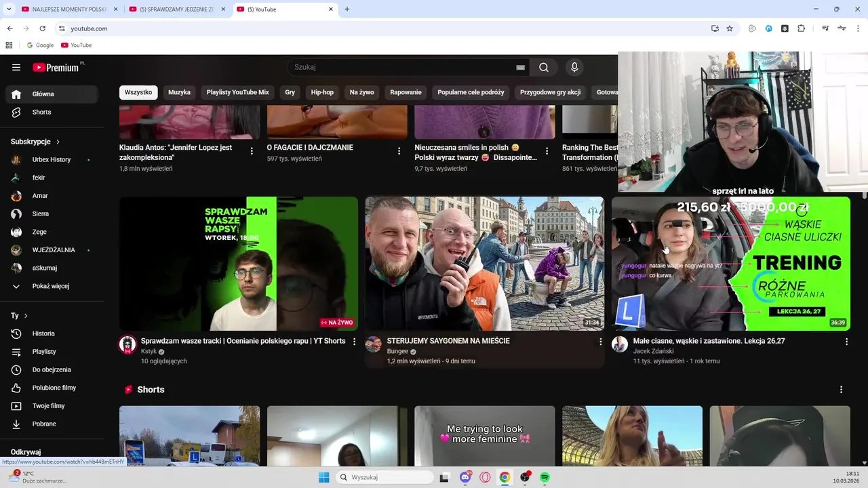Expand the Ty section header
The image size is (868, 488).
(x=19, y=316)
